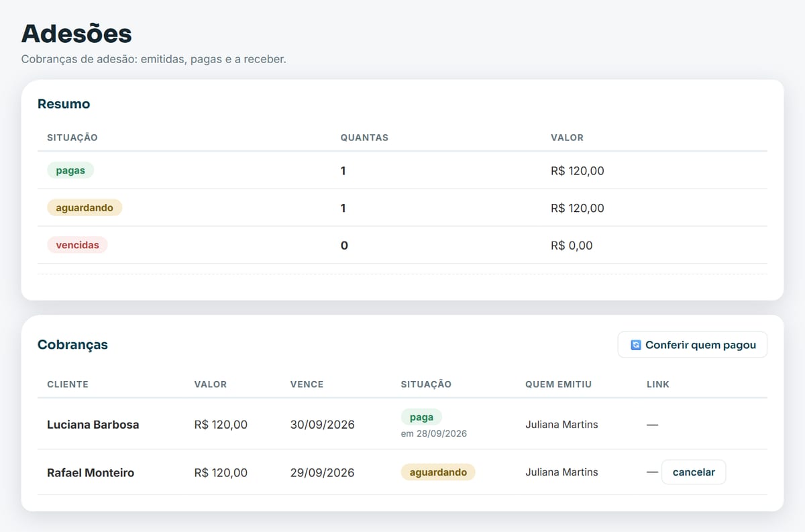The width and height of the screenshot is (805, 532).
Task: Click the R$ 120,00 amount for Rafael Monteiro
Action: coord(221,473)
